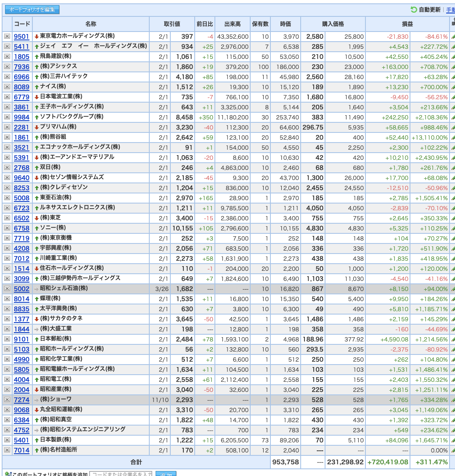Click the name 丸全昭和運輸(株)
The width and height of the screenshot is (455, 476).
(x=61, y=409)
